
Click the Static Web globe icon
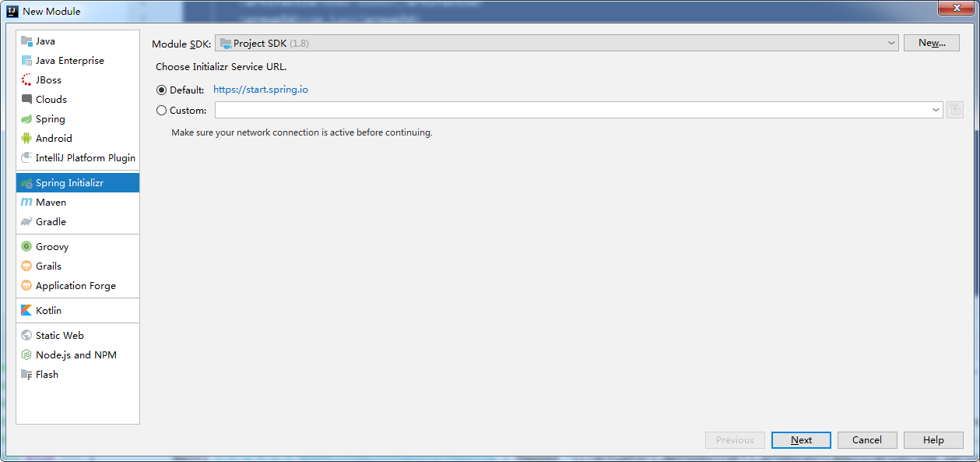click(26, 336)
